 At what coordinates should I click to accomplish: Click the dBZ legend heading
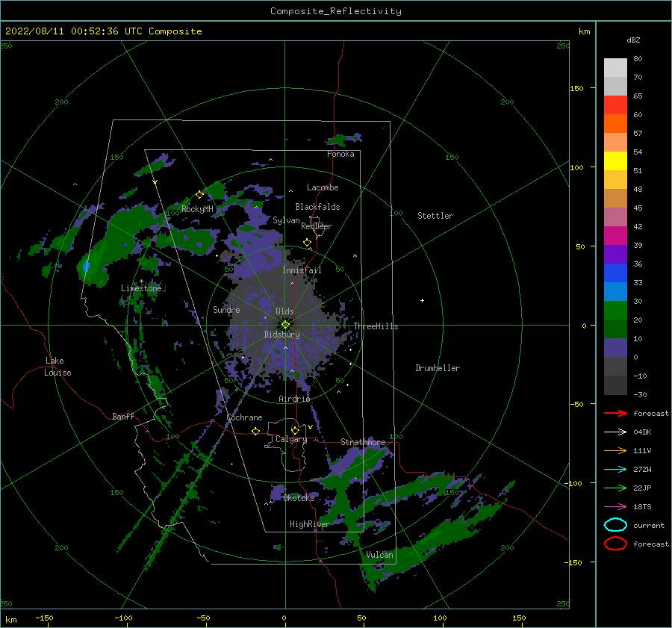click(633, 40)
